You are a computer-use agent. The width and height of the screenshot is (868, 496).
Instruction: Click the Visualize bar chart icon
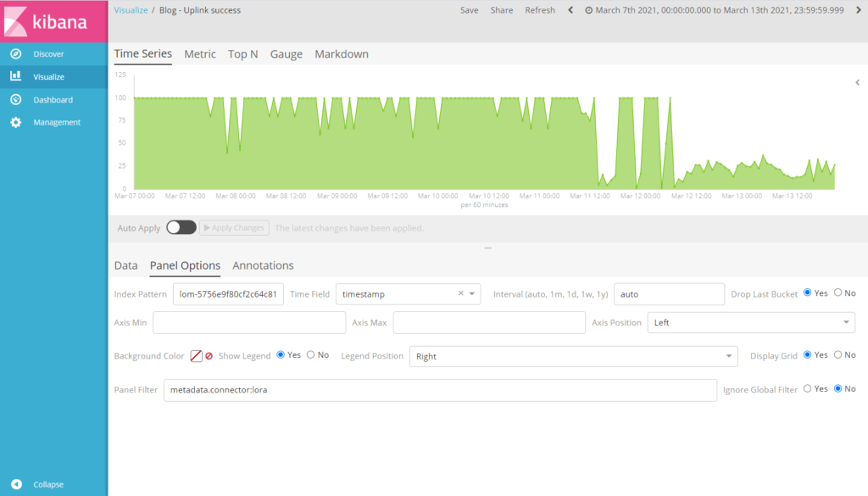pos(16,75)
